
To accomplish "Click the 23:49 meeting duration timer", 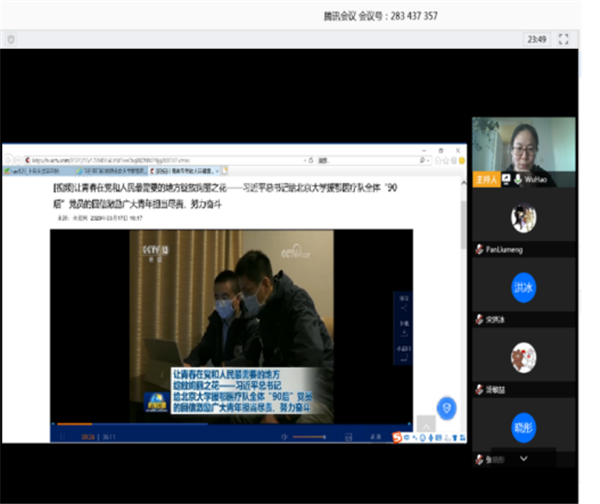I will (537, 39).
